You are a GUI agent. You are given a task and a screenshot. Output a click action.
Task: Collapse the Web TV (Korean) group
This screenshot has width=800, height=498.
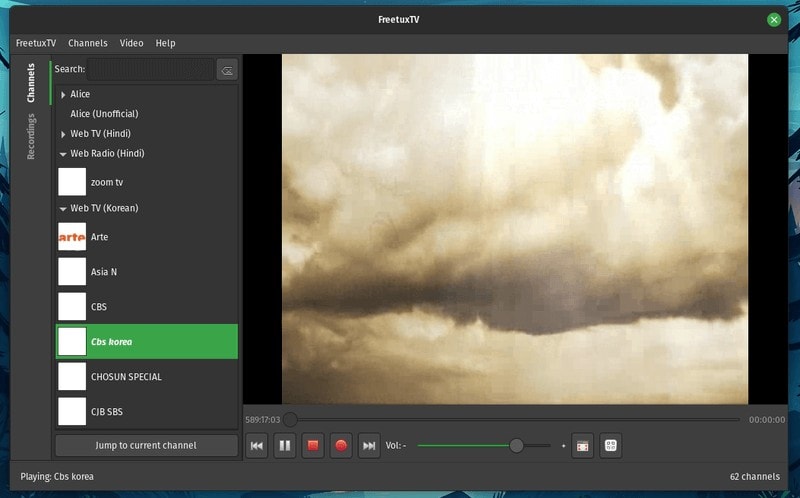pyautogui.click(x=63, y=209)
